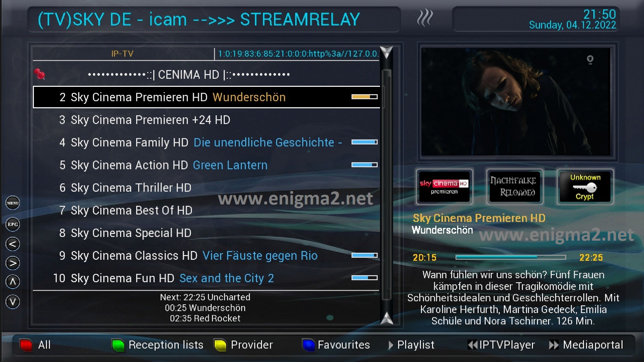This screenshot has height=362, width=644.
Task: Open Reception lists with green button
Action: tap(158, 345)
